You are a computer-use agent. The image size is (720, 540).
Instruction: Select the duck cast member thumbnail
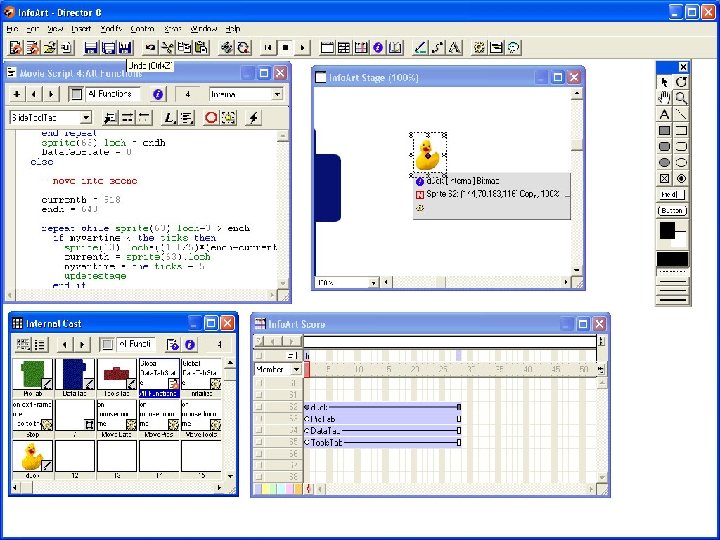pos(32,456)
